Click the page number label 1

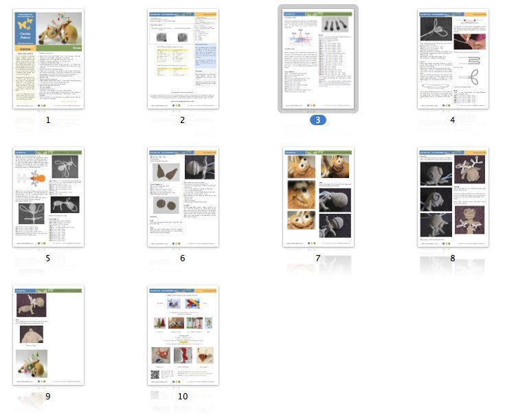click(x=48, y=120)
